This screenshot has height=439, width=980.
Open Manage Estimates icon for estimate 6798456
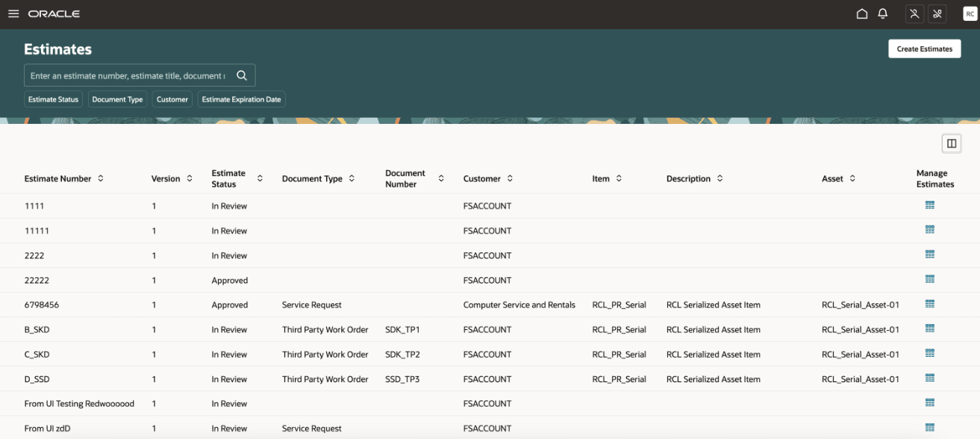pos(929,304)
